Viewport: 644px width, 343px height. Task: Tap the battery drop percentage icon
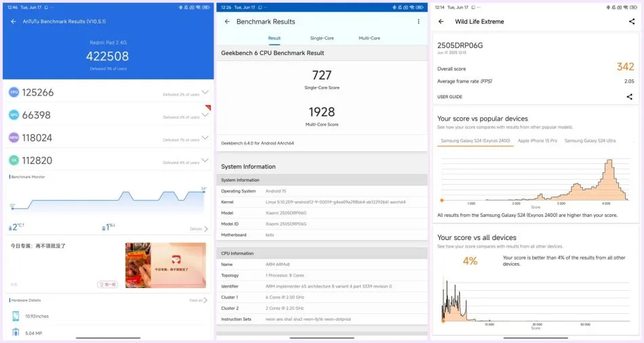tap(104, 228)
